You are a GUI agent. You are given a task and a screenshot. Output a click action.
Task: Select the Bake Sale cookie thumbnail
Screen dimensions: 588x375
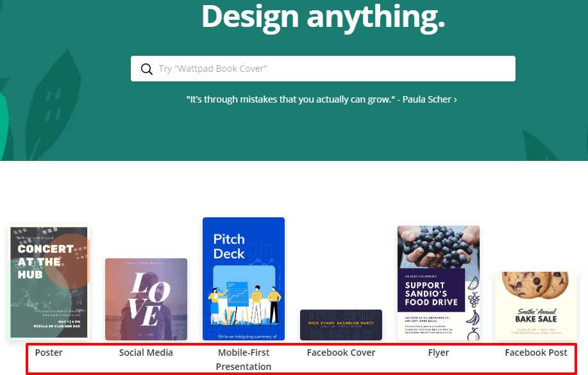pyautogui.click(x=536, y=306)
